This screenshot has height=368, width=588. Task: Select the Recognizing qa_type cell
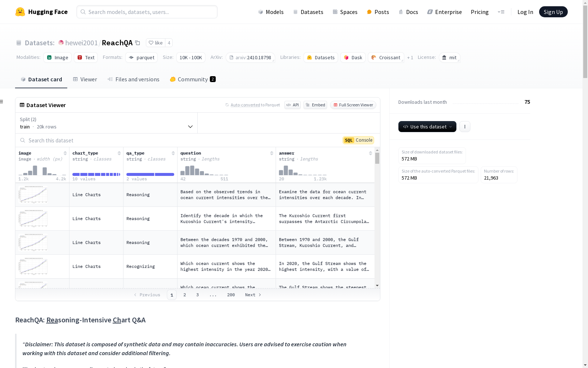(x=150, y=266)
